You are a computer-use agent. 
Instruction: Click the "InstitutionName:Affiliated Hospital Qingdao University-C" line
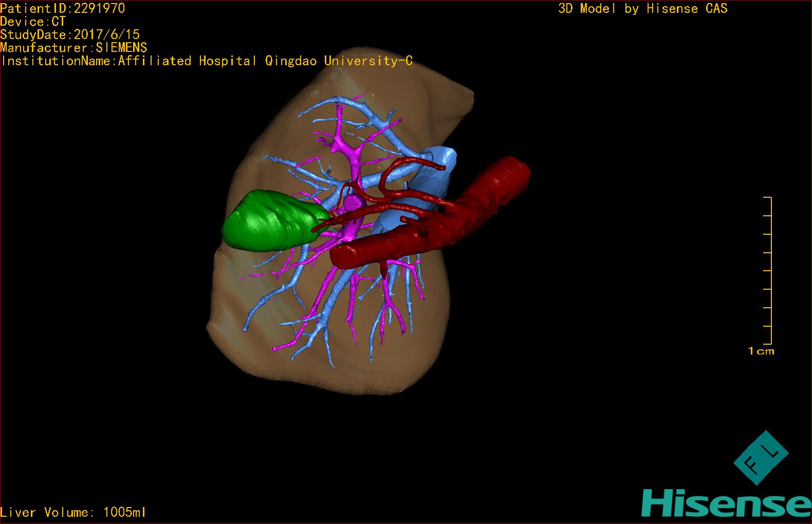tap(207, 61)
